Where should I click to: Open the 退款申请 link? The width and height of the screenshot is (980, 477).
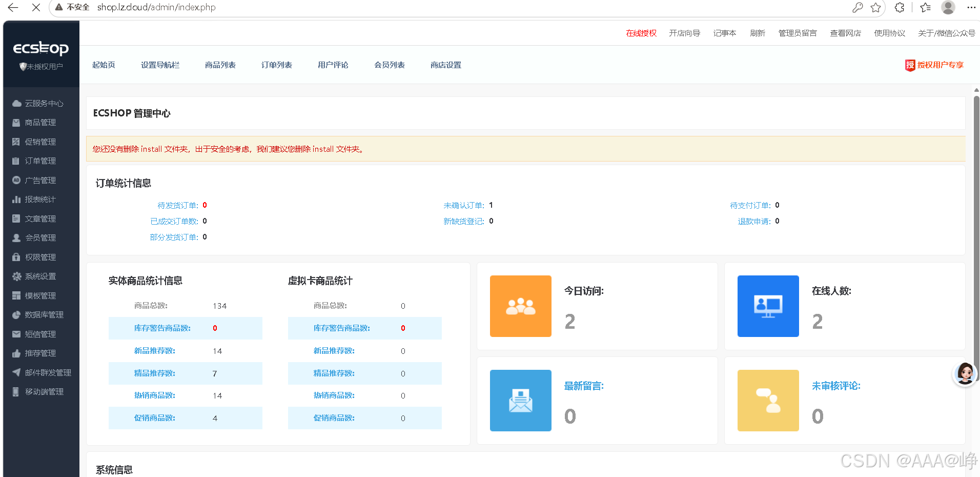754,222
